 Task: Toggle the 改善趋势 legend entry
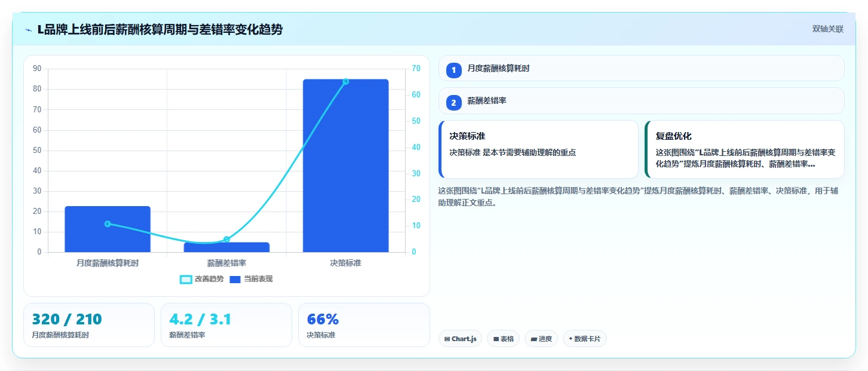202,279
